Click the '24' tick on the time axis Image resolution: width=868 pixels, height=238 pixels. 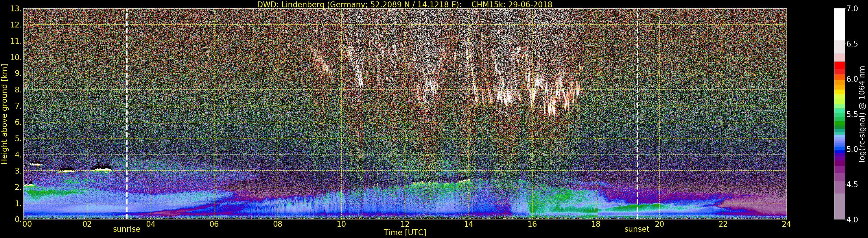786,224
